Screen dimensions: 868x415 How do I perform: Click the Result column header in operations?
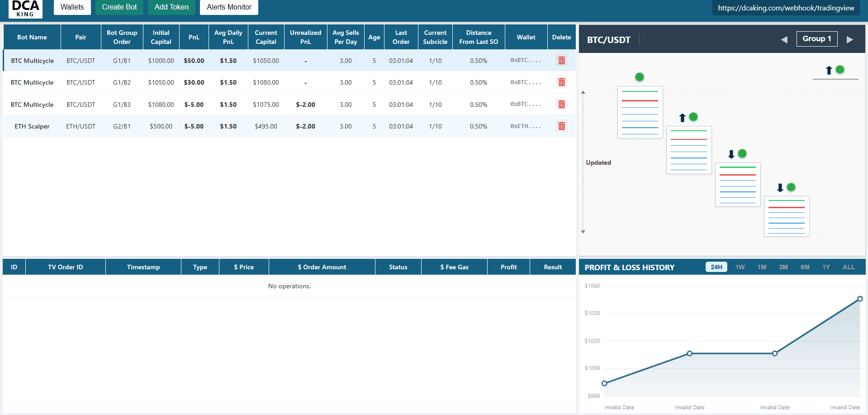[x=553, y=267]
